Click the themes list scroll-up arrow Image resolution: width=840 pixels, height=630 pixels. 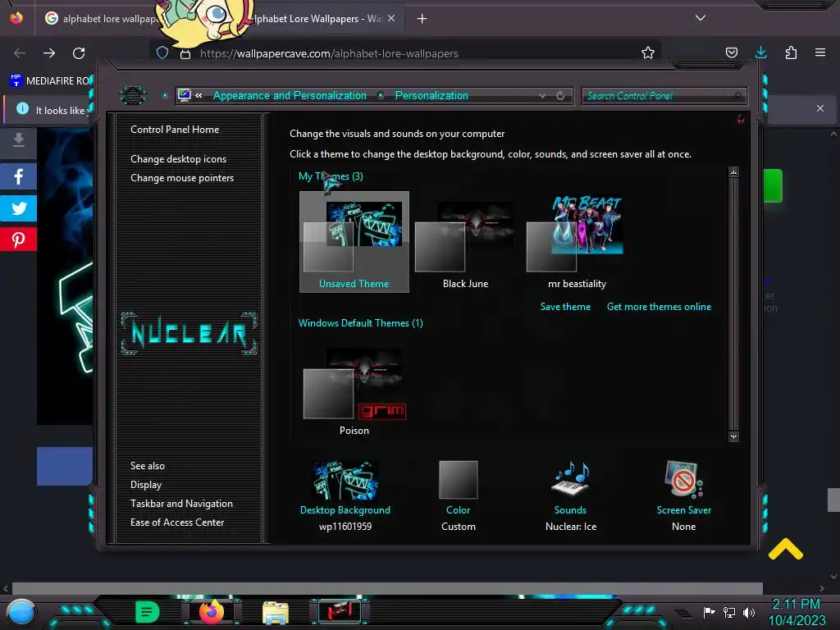(733, 172)
